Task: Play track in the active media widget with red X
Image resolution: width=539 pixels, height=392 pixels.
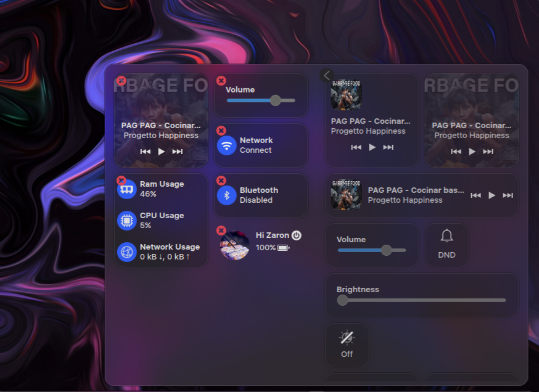Action: (161, 152)
